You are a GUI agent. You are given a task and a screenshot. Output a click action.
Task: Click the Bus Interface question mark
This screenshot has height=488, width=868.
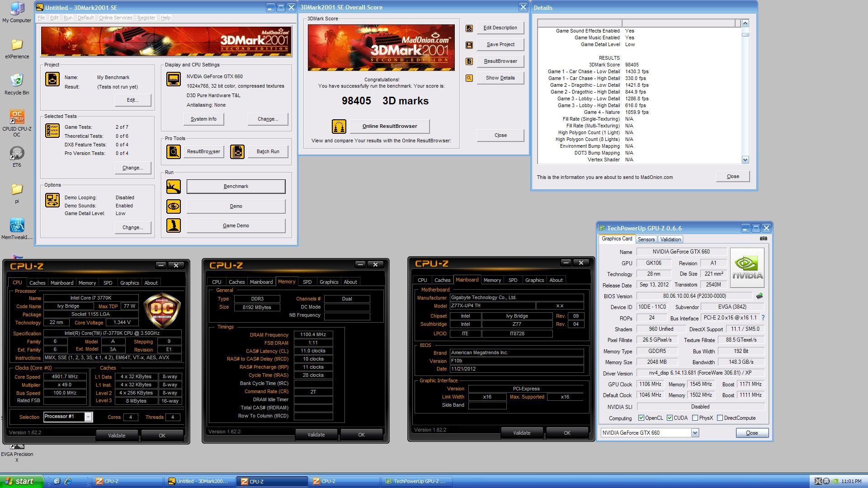[x=763, y=318]
